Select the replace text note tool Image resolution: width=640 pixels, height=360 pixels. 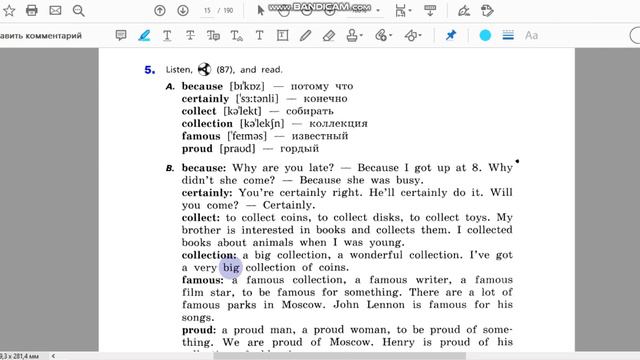click(x=213, y=36)
